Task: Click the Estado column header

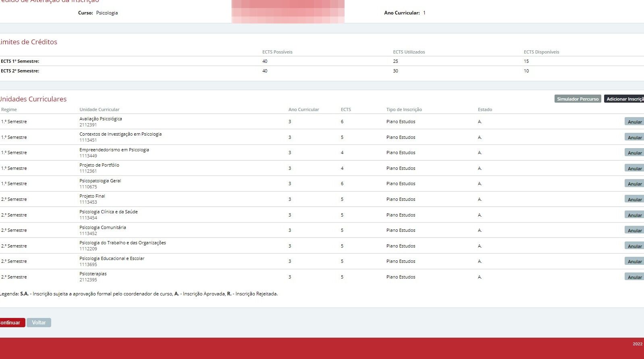Action: pyautogui.click(x=485, y=109)
